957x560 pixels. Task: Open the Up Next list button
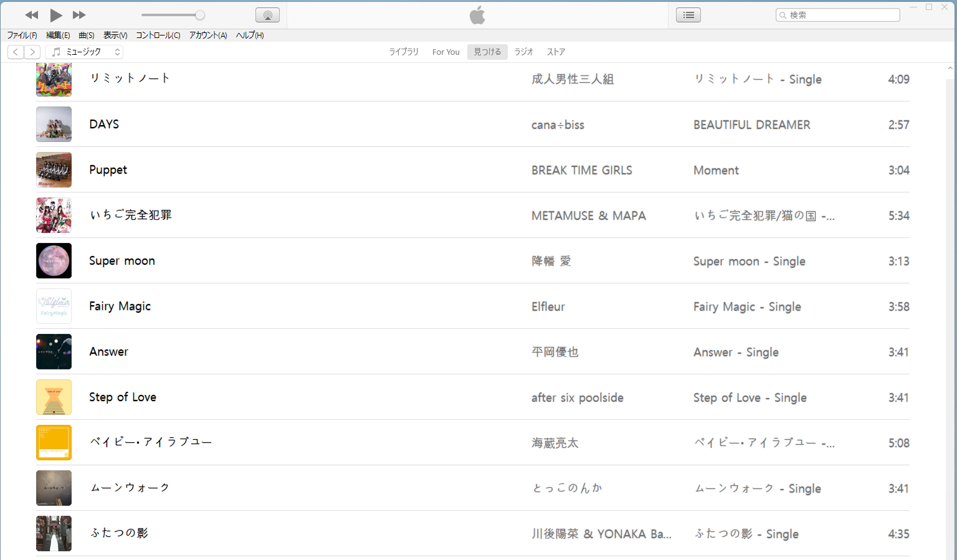point(688,15)
